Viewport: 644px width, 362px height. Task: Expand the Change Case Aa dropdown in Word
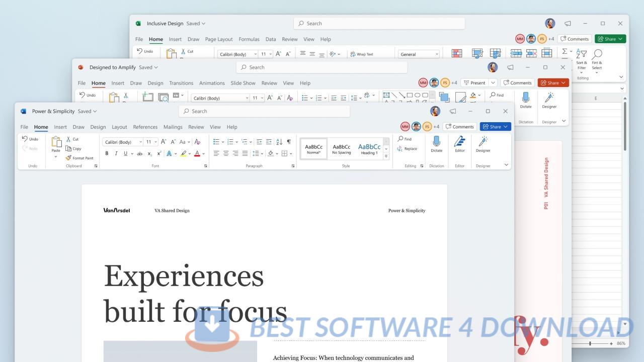(189, 142)
